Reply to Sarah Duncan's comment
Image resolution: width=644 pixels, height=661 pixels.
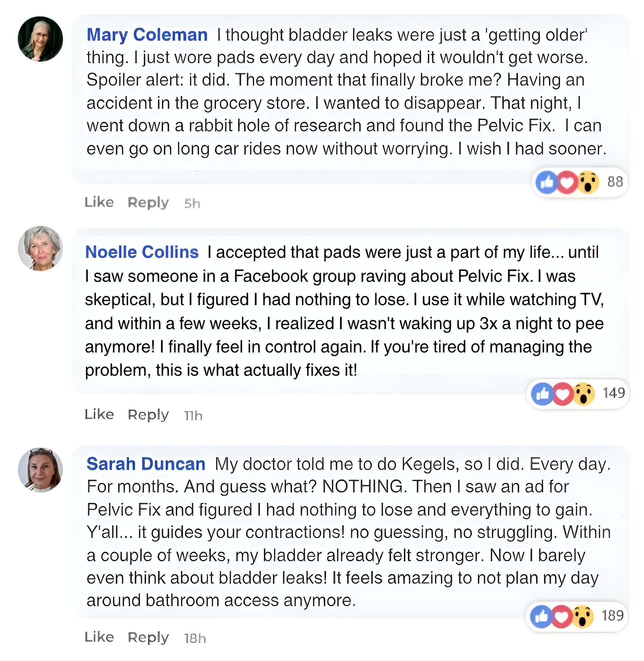click(148, 637)
